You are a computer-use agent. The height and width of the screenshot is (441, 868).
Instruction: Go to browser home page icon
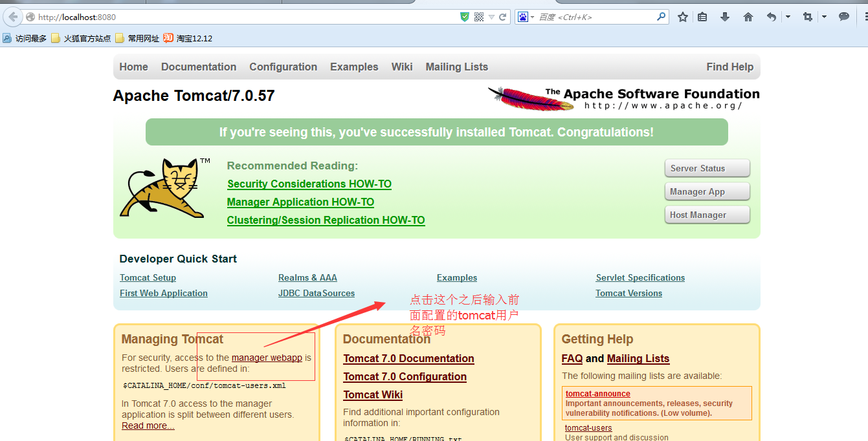pos(748,17)
